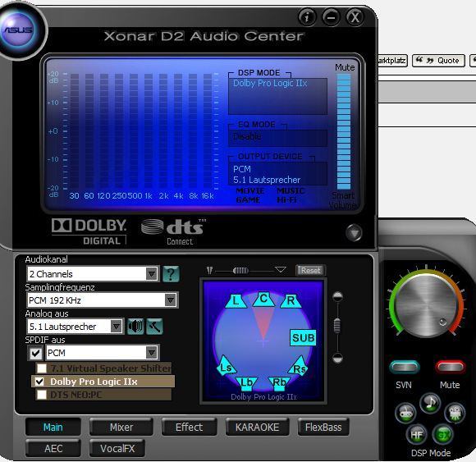This screenshot has height=462, width=476.
Task: Switch to the KARAOKE tab
Action: coord(257,427)
